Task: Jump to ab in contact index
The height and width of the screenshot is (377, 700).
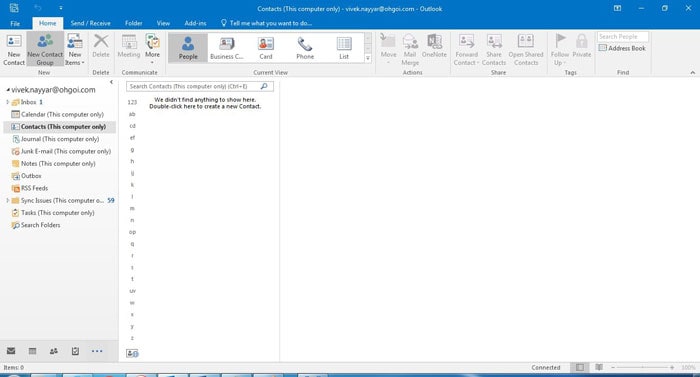Action: [132, 114]
